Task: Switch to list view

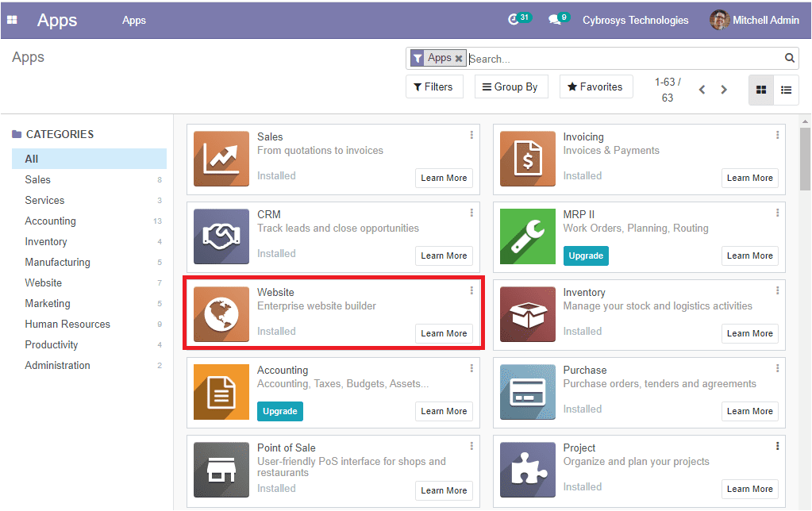Action: point(786,90)
